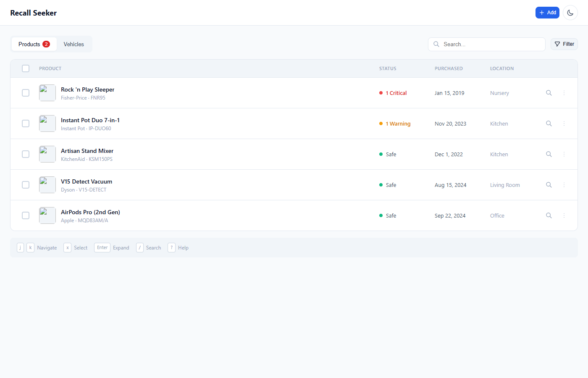588x378 pixels.
Task: Click the Recall Seeker app title
Action: pos(33,13)
